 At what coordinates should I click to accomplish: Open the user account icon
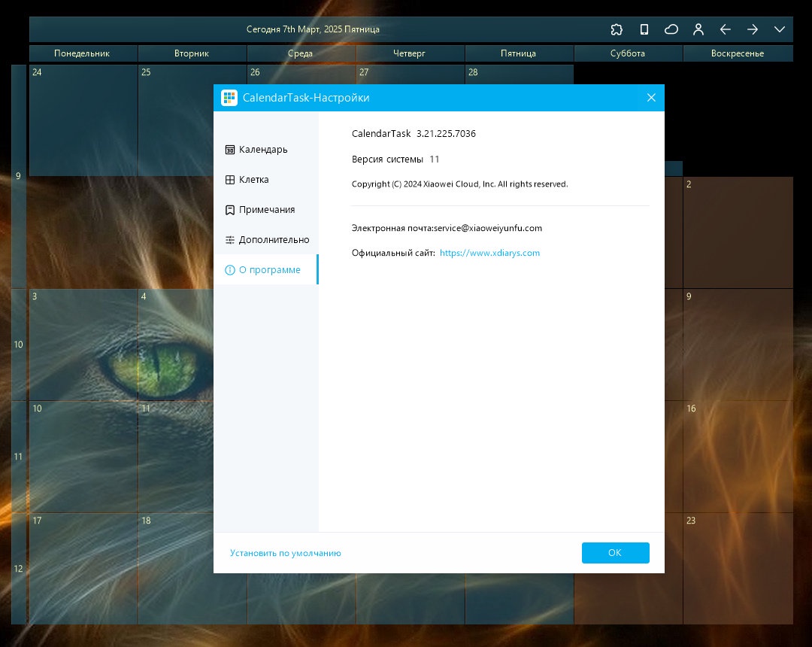tap(698, 29)
